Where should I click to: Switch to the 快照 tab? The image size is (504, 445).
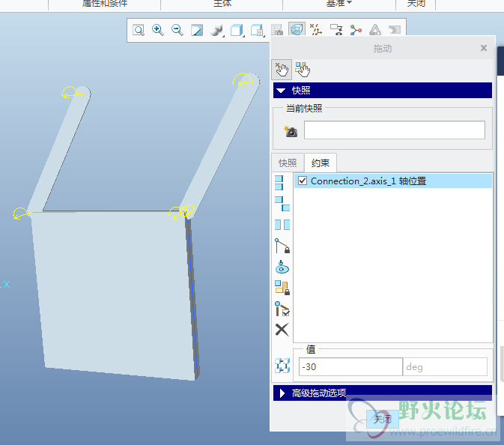288,163
